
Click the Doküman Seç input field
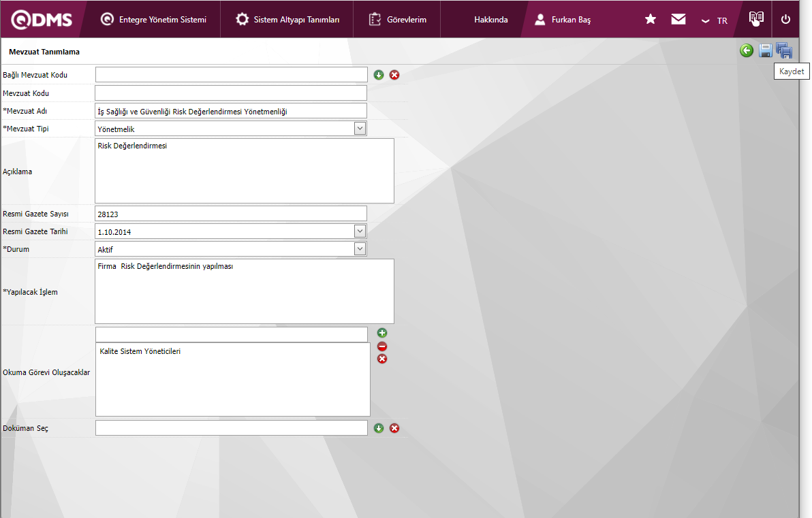pos(232,428)
